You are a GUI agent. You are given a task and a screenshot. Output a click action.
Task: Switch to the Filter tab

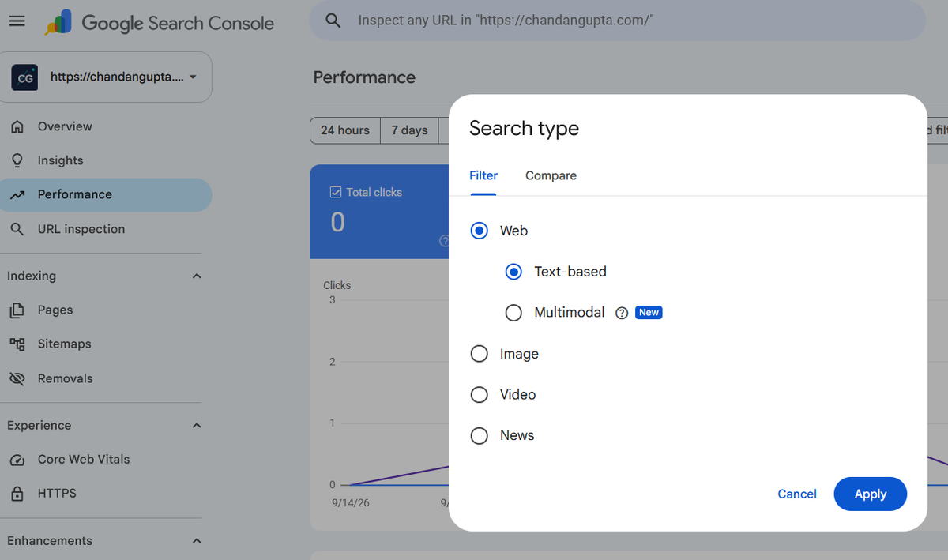483,175
